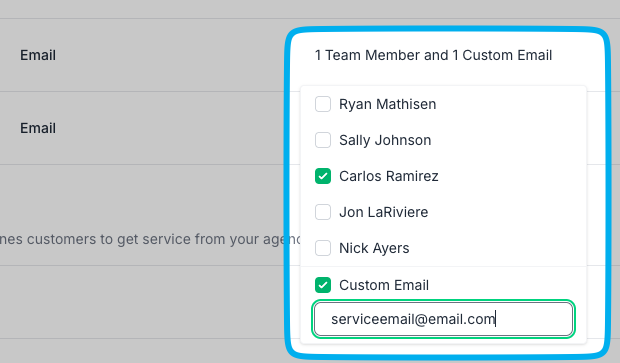Select the first Email row label
This screenshot has width=620, height=363.
(x=38, y=55)
